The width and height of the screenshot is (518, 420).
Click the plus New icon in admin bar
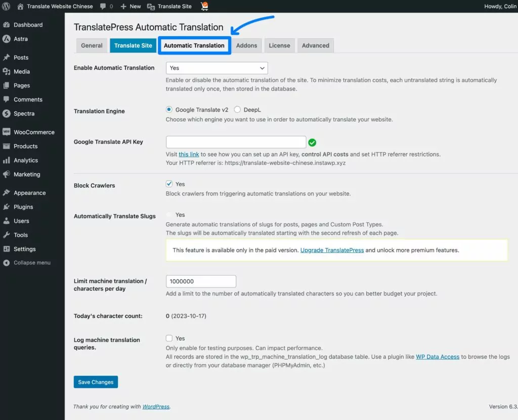tap(123, 6)
